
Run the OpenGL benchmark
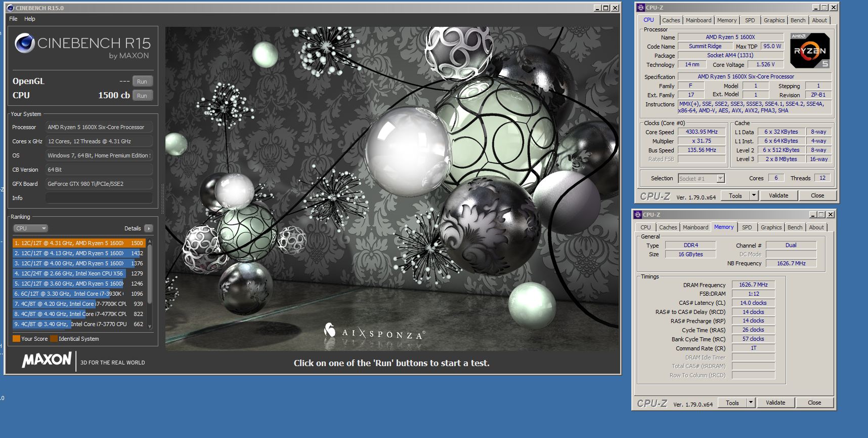142,82
